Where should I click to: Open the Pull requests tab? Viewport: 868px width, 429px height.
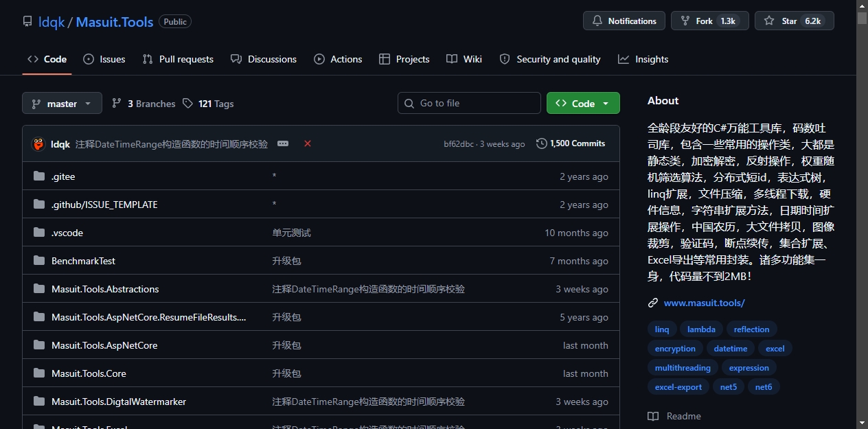pos(178,59)
